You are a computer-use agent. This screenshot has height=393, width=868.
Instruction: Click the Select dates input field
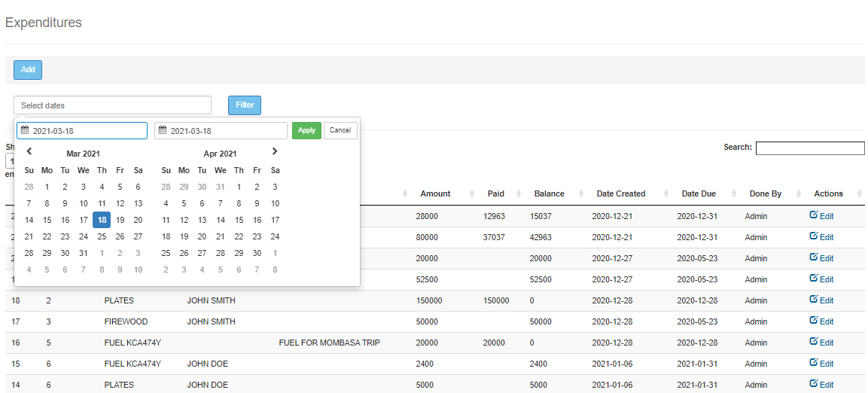coord(112,105)
